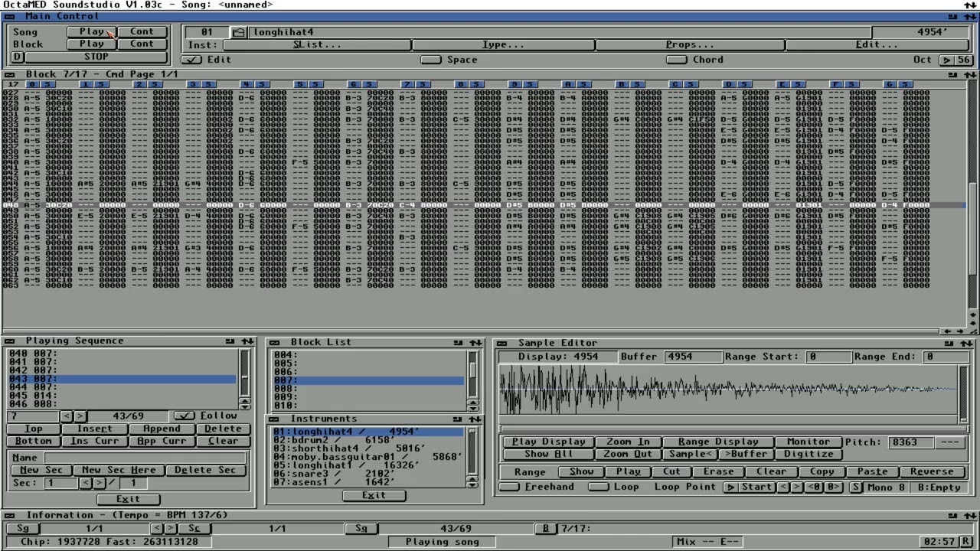Image resolution: width=980 pixels, height=551 pixels.
Task: Open the instrument Edit menu
Action: pyautogui.click(x=877, y=45)
